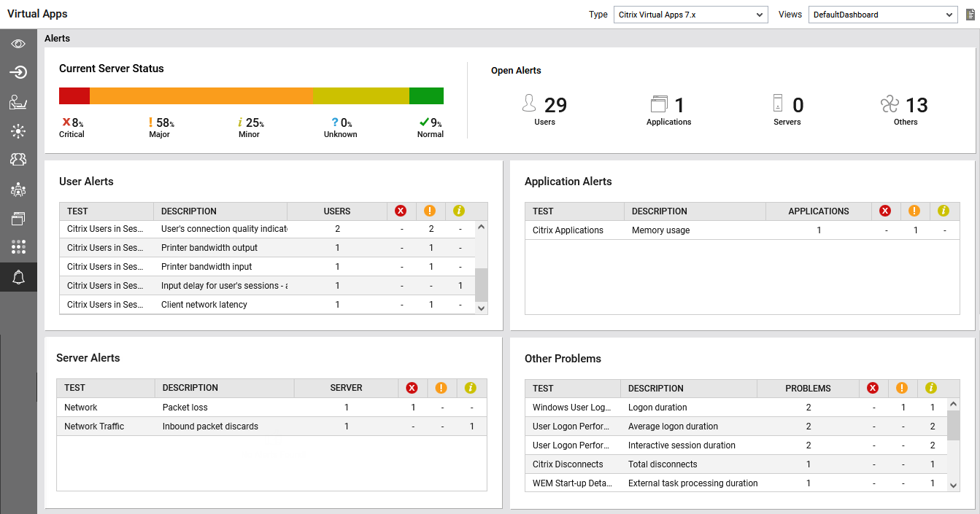This screenshot has width=980, height=514.
Task: Open the user-at-laptop sidebar icon
Action: click(18, 102)
